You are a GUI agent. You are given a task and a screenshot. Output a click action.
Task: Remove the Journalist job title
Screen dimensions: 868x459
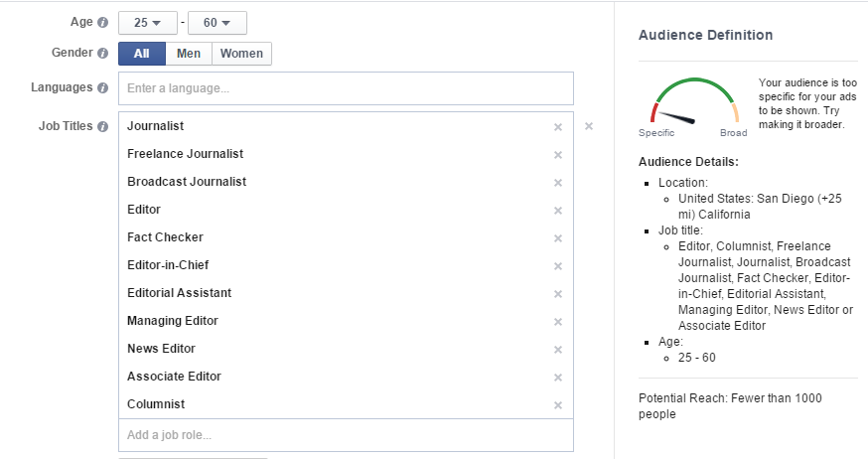pyautogui.click(x=558, y=127)
